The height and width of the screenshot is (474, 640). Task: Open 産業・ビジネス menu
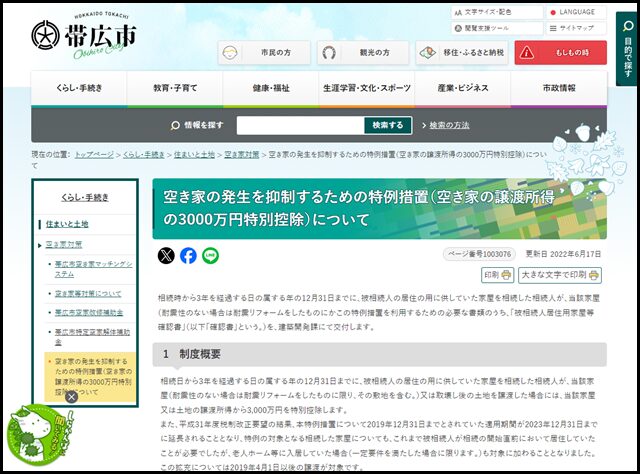click(463, 88)
